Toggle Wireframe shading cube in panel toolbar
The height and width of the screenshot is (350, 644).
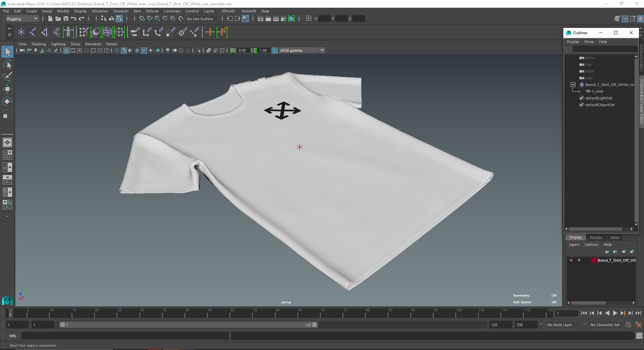(x=117, y=50)
